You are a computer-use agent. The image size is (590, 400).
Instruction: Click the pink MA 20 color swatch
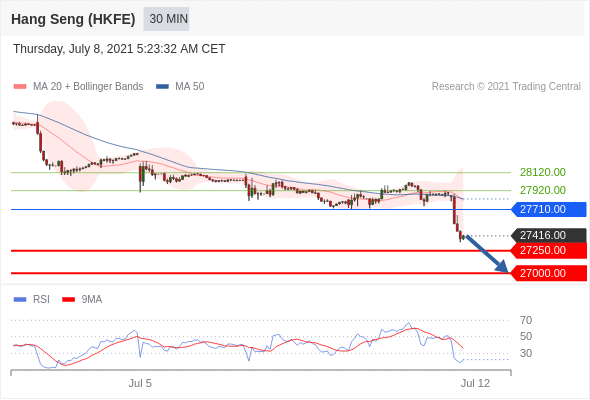click(x=20, y=87)
